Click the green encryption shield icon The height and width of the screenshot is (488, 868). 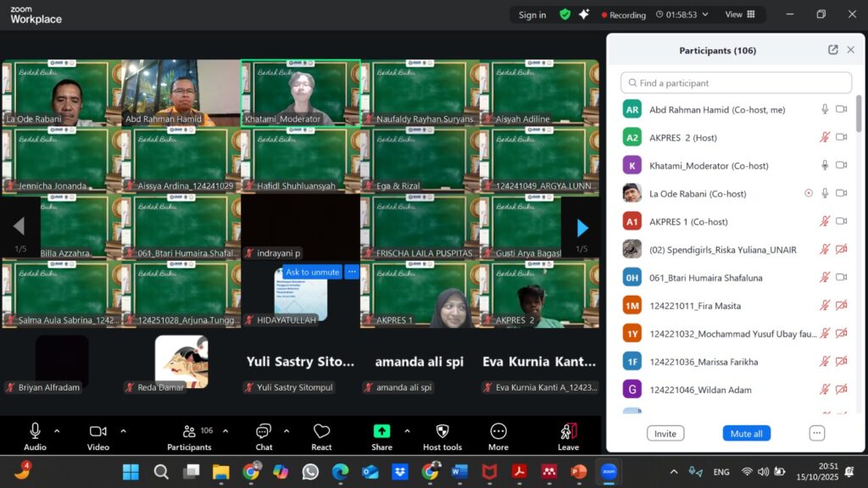(565, 14)
